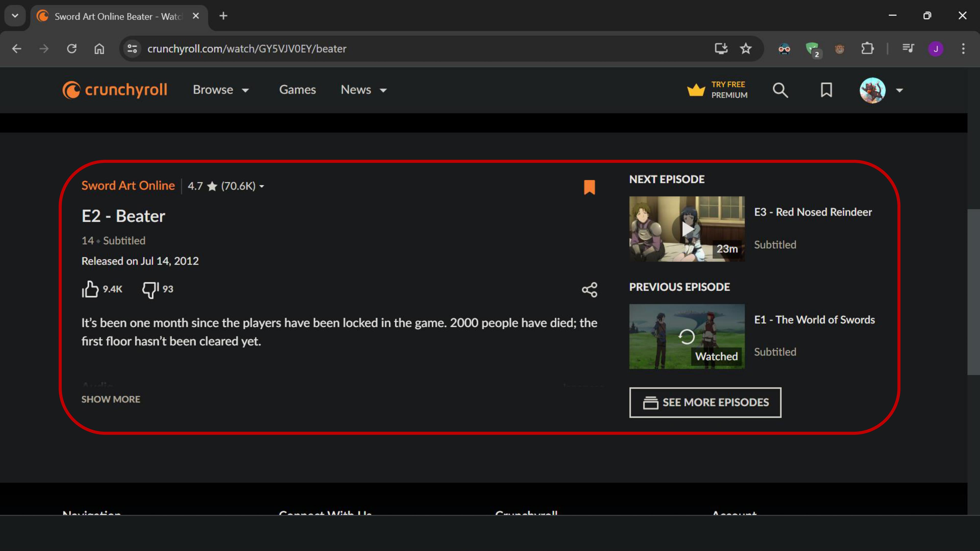Expand the 4.7 star rating dropdown
980x551 pixels.
pyautogui.click(x=262, y=186)
